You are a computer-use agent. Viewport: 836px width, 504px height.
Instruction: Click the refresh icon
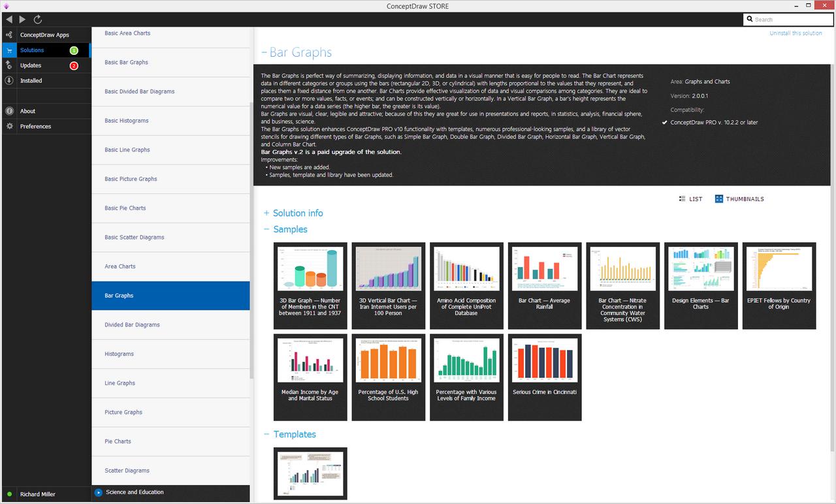[38, 20]
